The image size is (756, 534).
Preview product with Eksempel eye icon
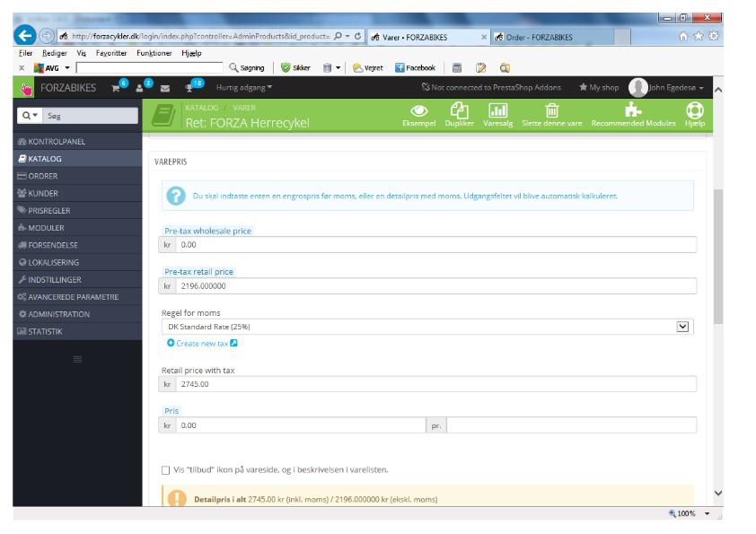coord(419,115)
